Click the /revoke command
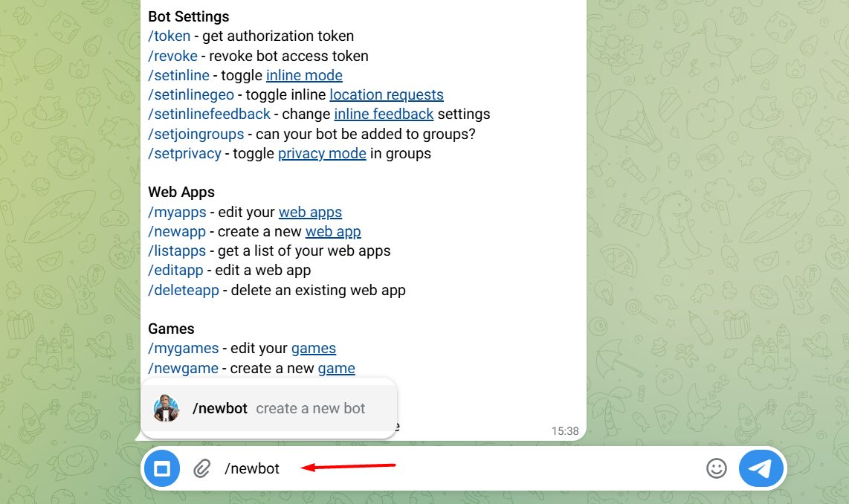The height and width of the screenshot is (504, 849). pyautogui.click(x=172, y=56)
